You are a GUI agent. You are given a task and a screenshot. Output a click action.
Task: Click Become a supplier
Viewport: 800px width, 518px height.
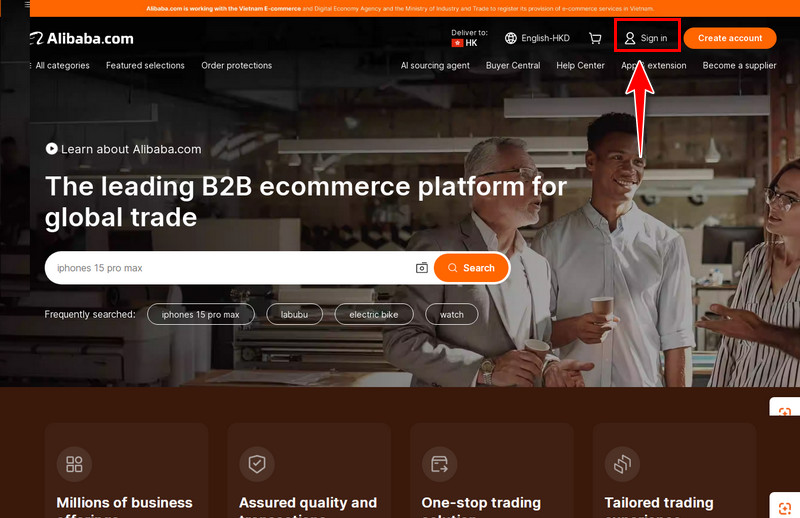click(x=739, y=65)
